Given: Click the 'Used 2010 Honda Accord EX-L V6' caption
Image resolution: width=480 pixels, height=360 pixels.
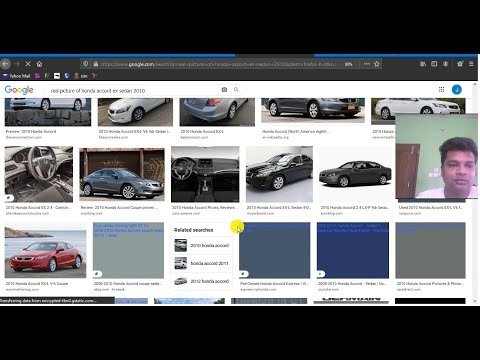Looking at the screenshot, I should 430,207.
